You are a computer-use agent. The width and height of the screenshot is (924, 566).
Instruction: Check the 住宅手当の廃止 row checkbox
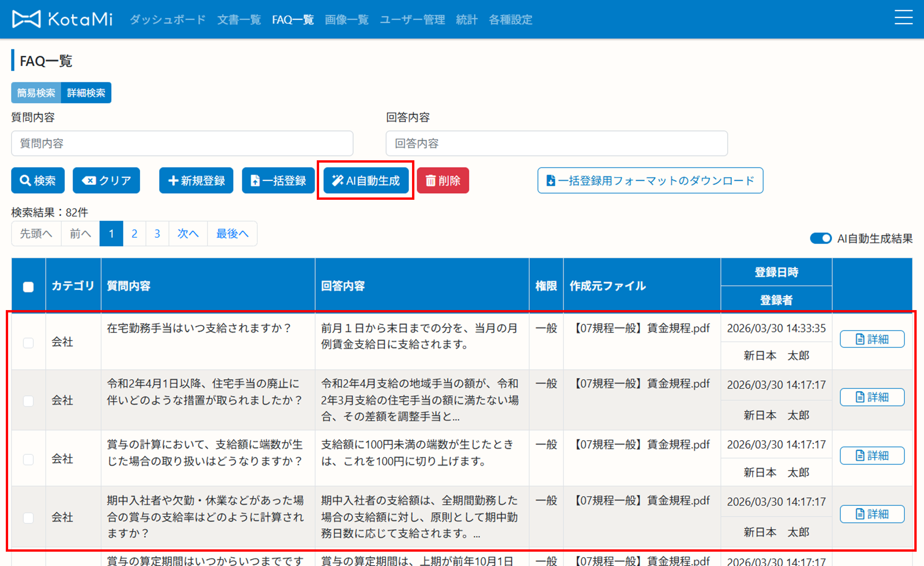[28, 401]
